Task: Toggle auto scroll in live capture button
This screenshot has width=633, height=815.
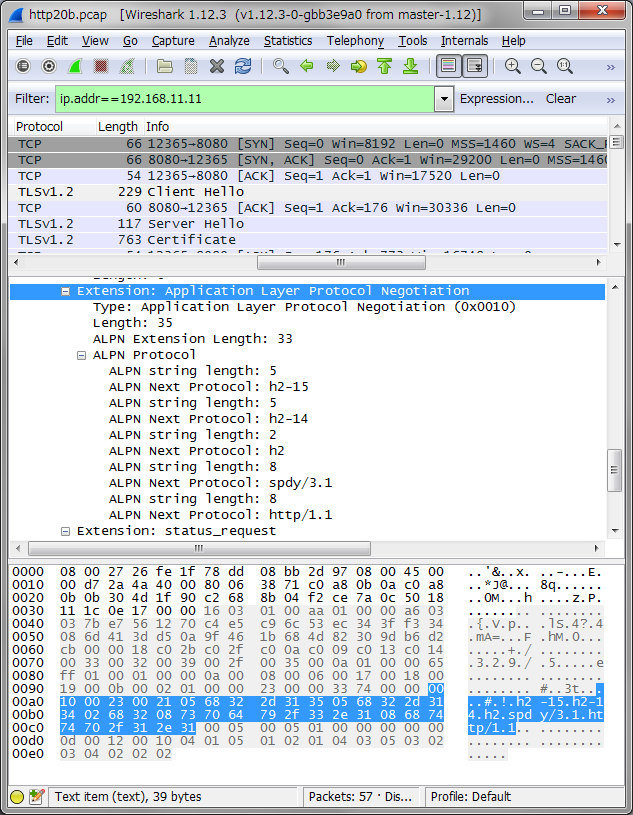Action: (x=474, y=66)
